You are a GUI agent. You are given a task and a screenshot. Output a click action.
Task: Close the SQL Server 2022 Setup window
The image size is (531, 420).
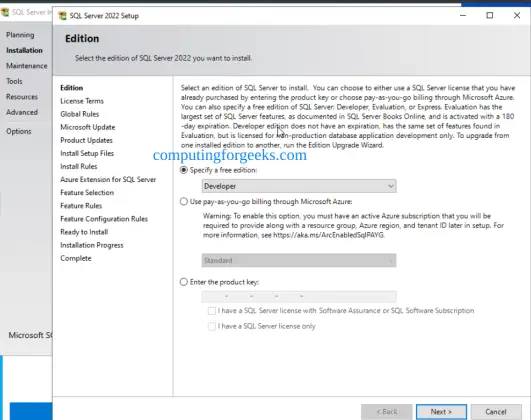point(517,15)
